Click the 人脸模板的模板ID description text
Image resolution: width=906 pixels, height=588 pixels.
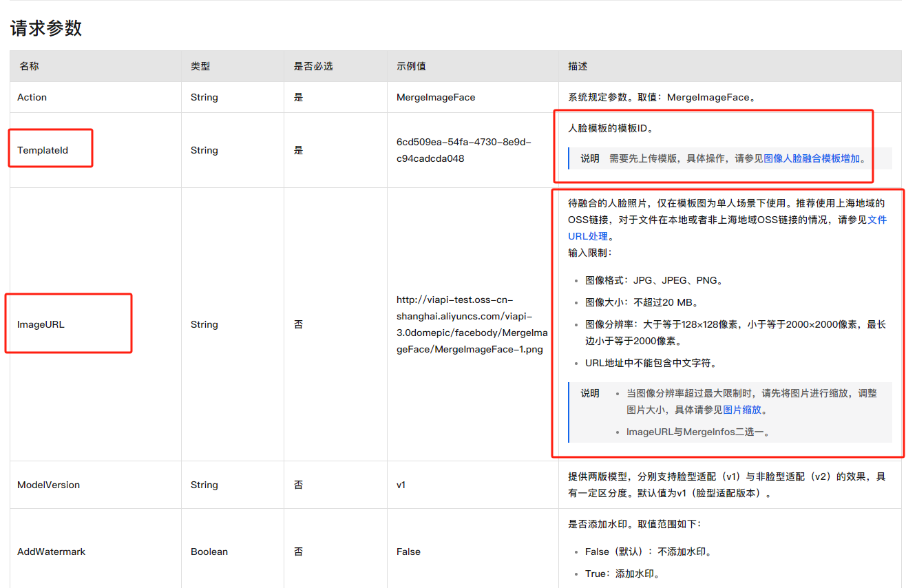(x=611, y=128)
